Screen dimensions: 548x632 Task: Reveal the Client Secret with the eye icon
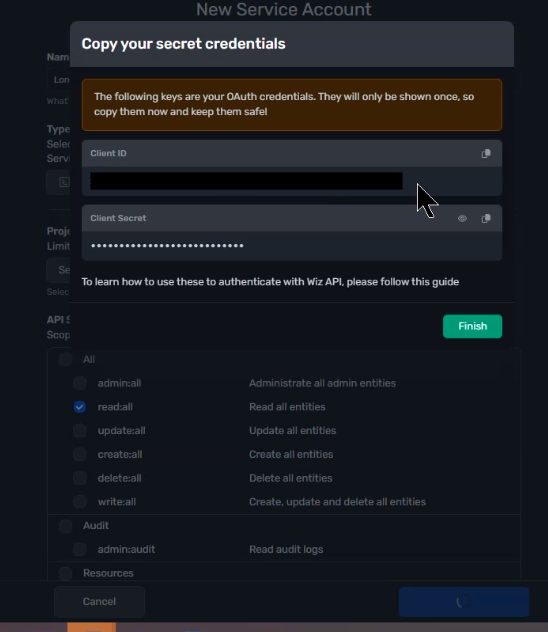tap(462, 218)
